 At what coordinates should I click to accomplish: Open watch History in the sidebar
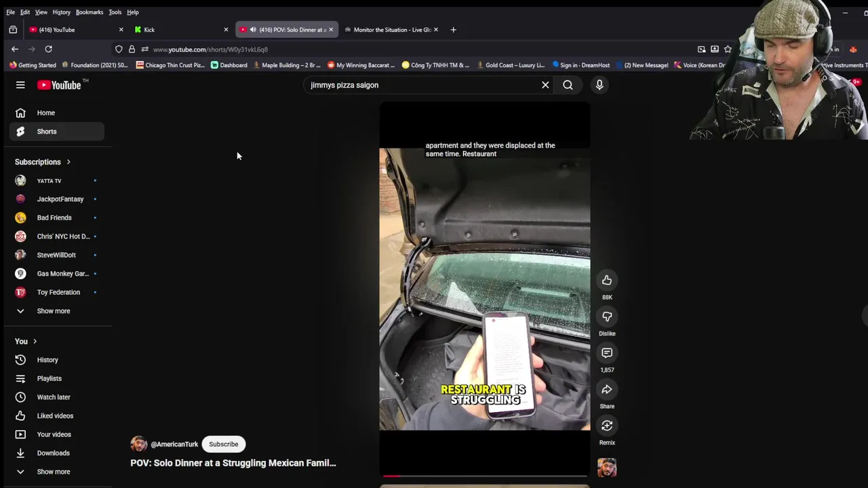click(57, 360)
